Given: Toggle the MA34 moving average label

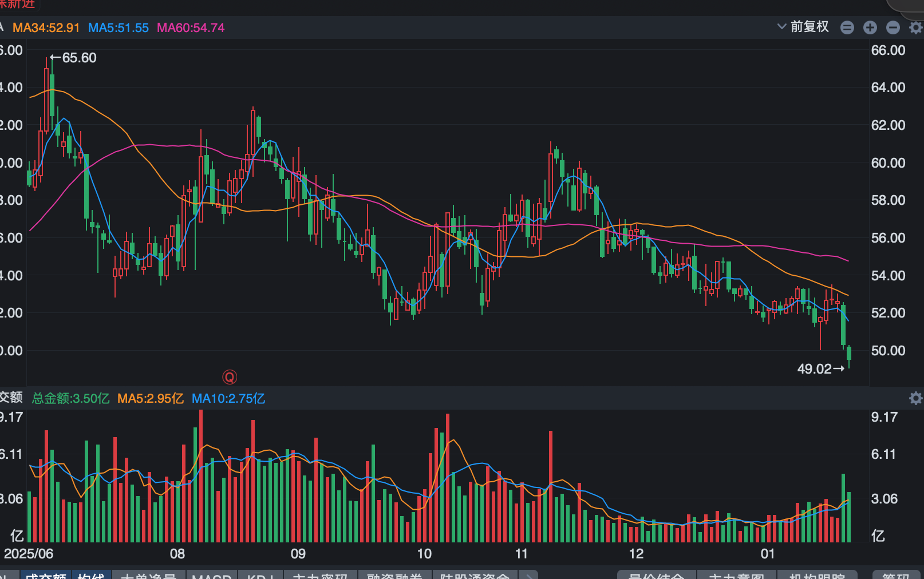Looking at the screenshot, I should tap(46, 27).
